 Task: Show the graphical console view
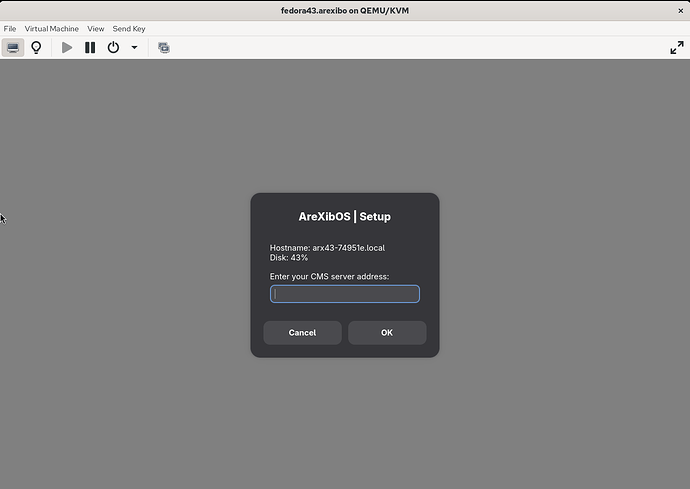click(x=13, y=48)
